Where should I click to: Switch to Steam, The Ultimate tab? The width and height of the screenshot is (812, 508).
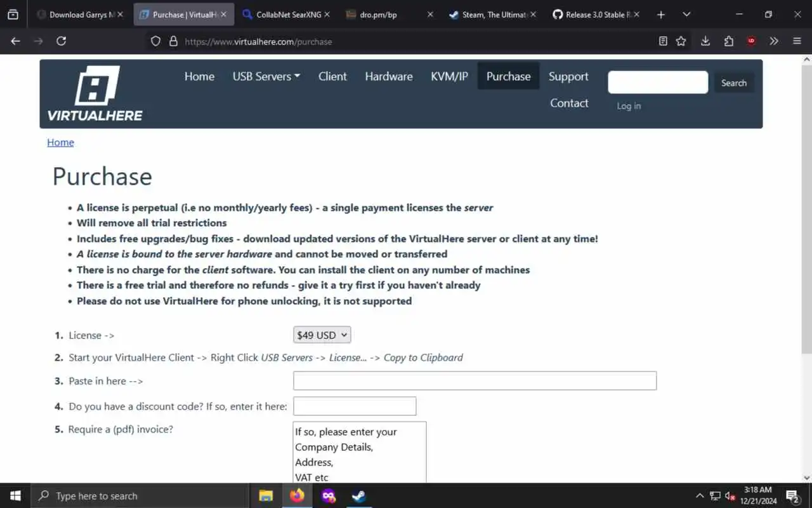coord(492,14)
